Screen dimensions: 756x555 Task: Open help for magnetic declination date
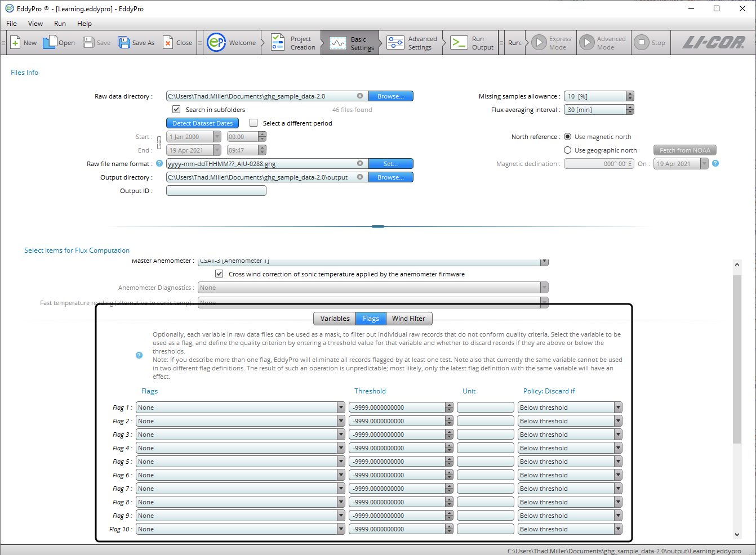(x=715, y=164)
